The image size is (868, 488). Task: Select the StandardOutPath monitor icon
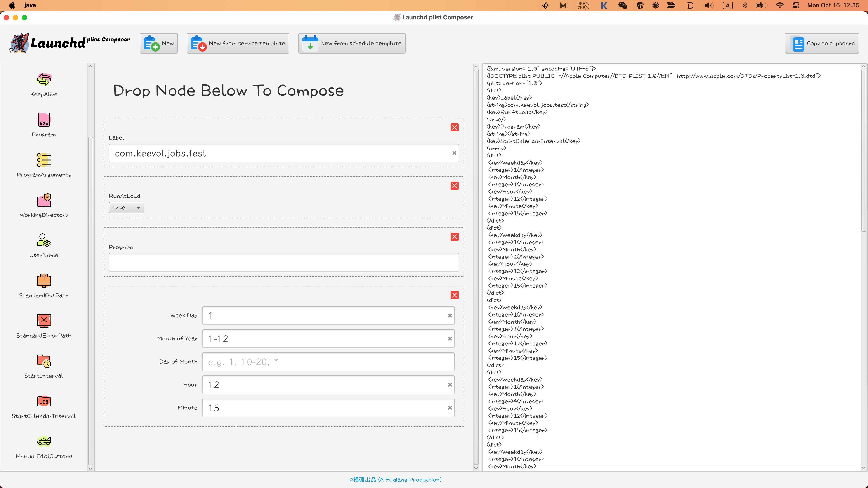(44, 281)
